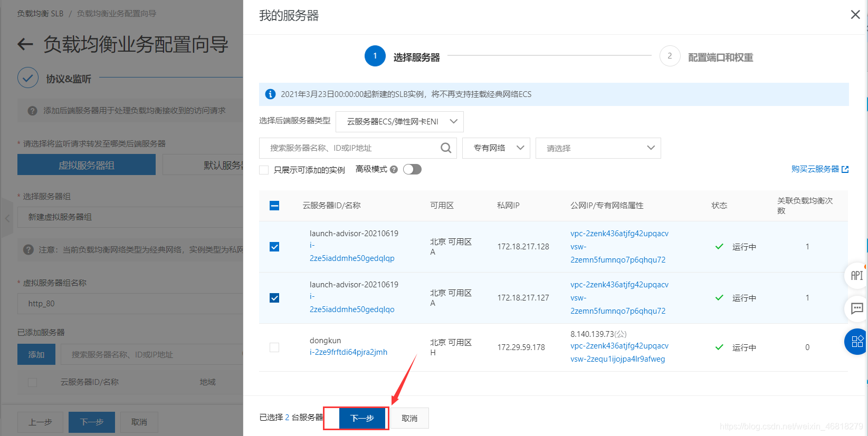Open instance link i-2ze9frftdi64pjra2jmh
Screen dimensions: 868x436
(348, 352)
